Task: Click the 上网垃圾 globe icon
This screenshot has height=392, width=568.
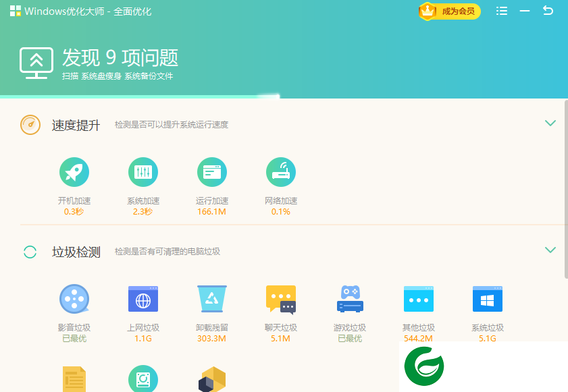Action: (143, 299)
